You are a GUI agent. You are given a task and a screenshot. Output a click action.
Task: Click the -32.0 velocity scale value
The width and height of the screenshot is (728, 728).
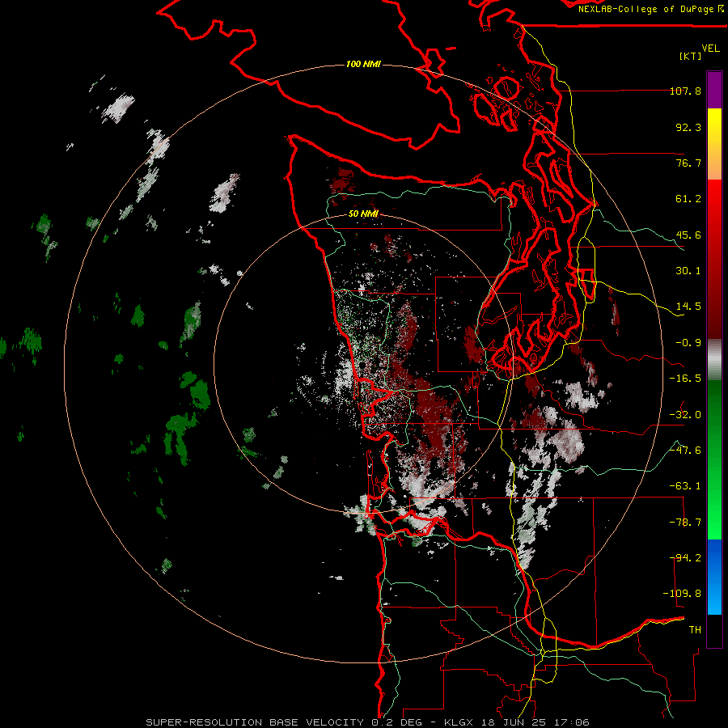point(685,415)
